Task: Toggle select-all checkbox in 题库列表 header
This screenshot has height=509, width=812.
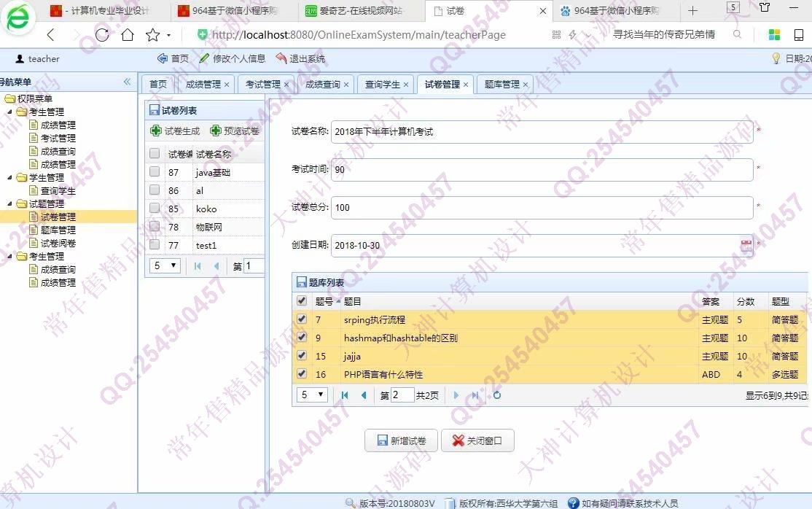Action: pyautogui.click(x=301, y=300)
